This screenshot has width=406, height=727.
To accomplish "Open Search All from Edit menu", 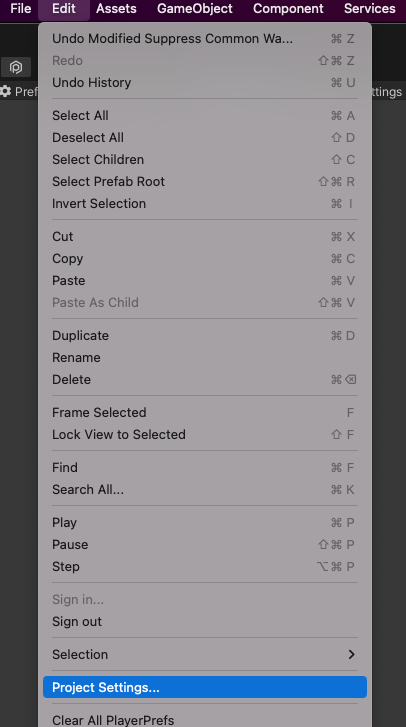I will pyautogui.click(x=204, y=490).
